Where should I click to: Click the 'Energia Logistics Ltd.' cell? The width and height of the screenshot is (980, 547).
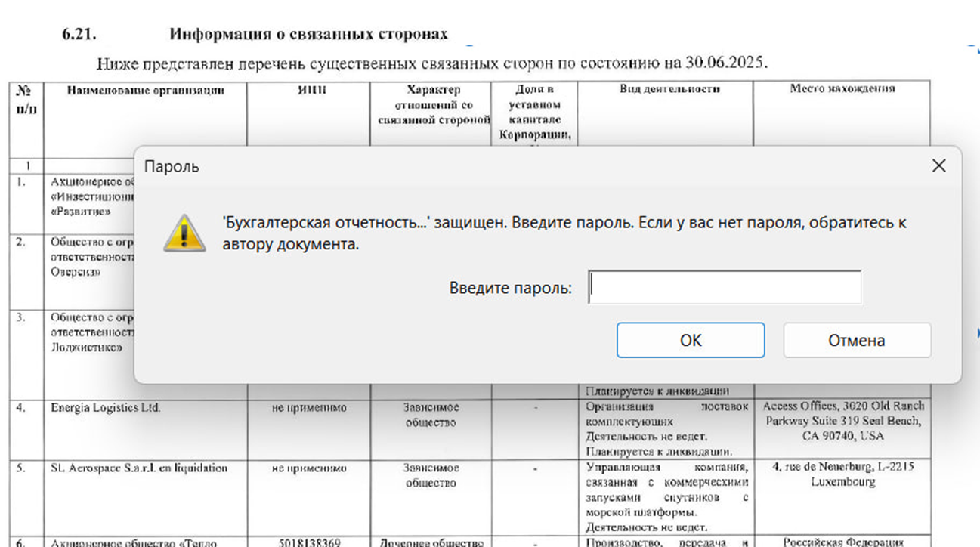pos(106,408)
